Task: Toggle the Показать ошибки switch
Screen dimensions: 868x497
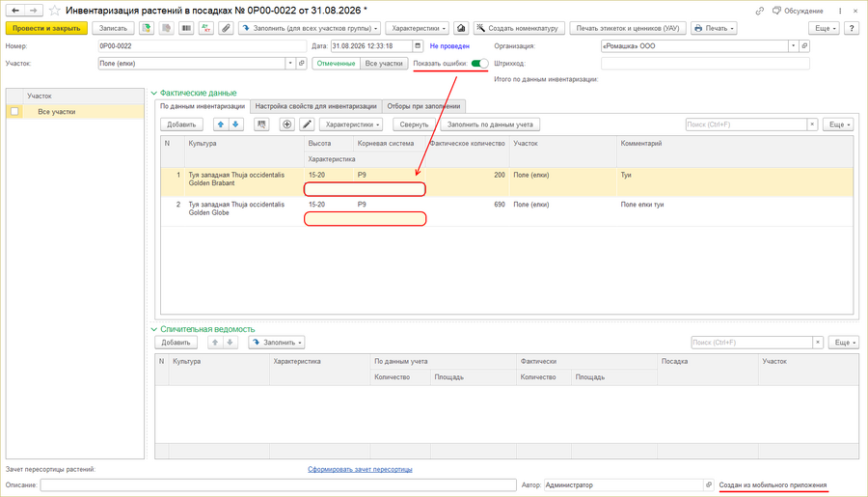Action: [x=479, y=63]
